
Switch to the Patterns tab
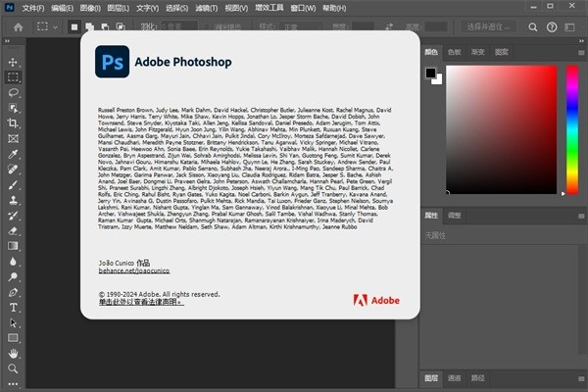click(502, 52)
